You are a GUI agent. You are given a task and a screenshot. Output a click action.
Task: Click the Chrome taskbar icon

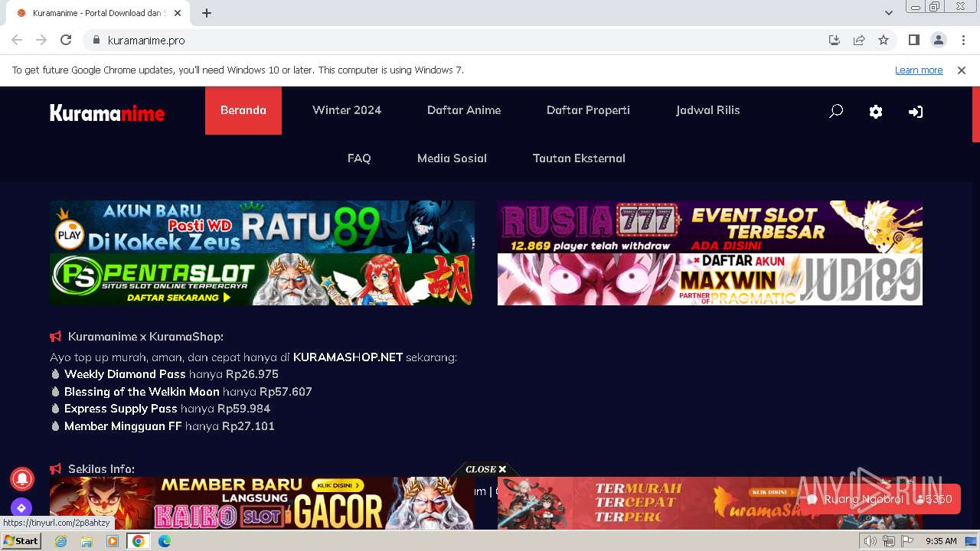[x=139, y=541]
